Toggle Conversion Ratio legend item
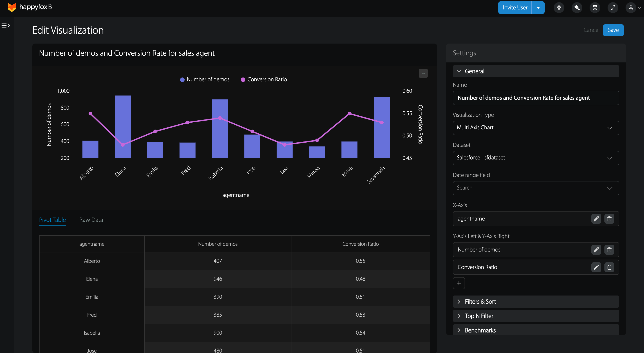Screen dimensions: 644x353 point(264,79)
